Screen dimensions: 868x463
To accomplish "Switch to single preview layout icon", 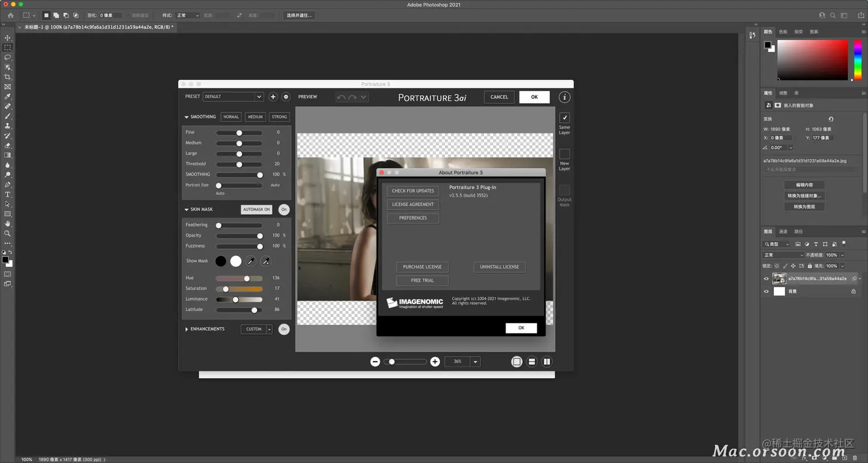I will tap(517, 361).
